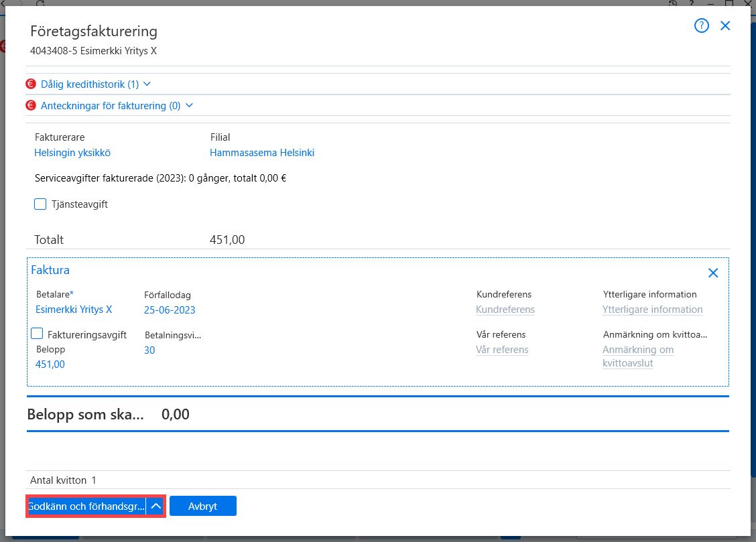Click the Vår referens field

(x=502, y=350)
